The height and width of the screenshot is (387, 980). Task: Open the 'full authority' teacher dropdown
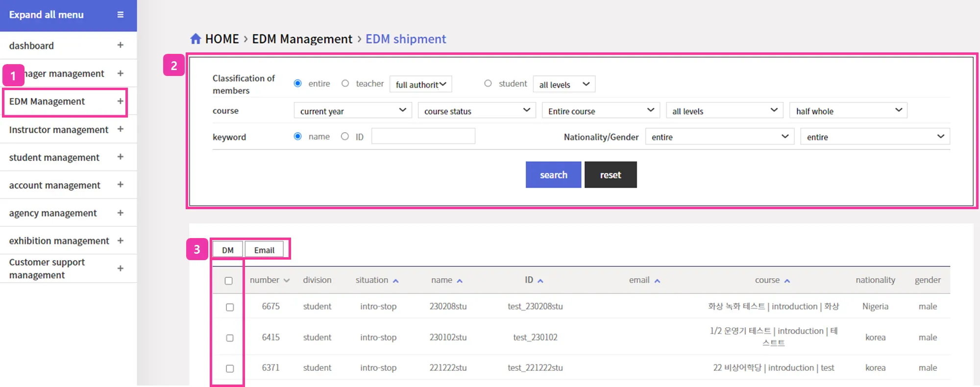tap(421, 84)
